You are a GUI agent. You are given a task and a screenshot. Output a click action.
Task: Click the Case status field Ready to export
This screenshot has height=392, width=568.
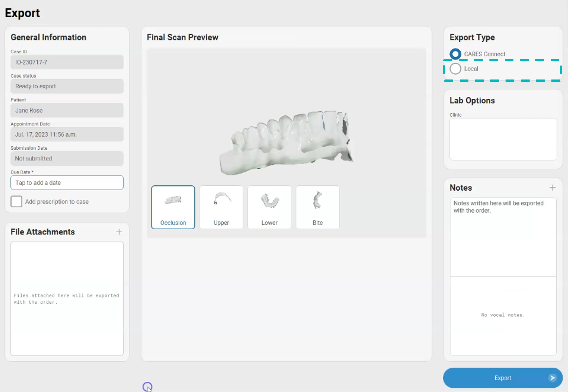[67, 86]
